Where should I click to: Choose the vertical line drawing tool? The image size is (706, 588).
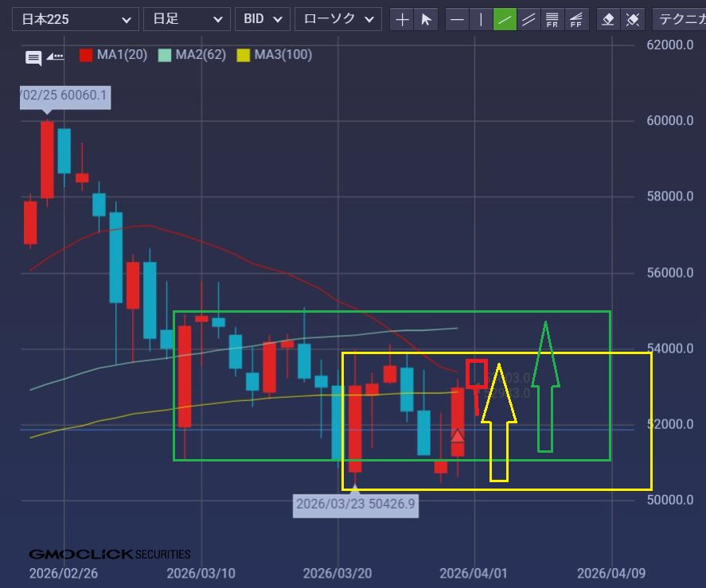coord(481,20)
